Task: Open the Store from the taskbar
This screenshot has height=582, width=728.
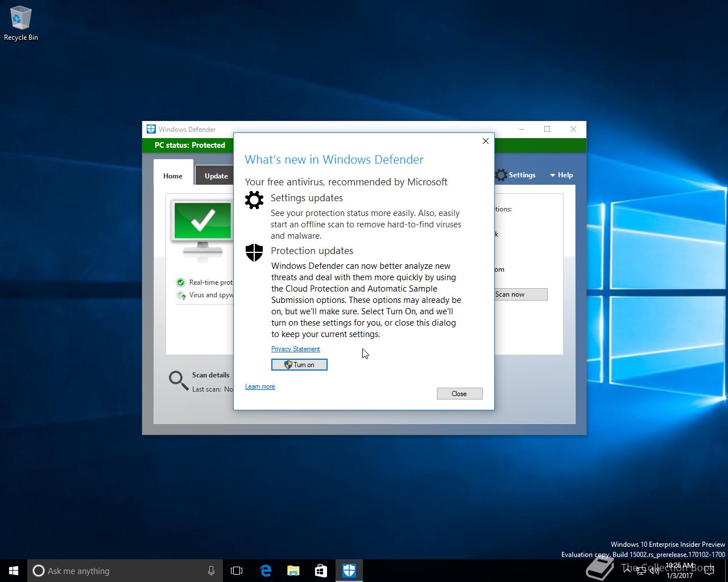Action: click(321, 571)
